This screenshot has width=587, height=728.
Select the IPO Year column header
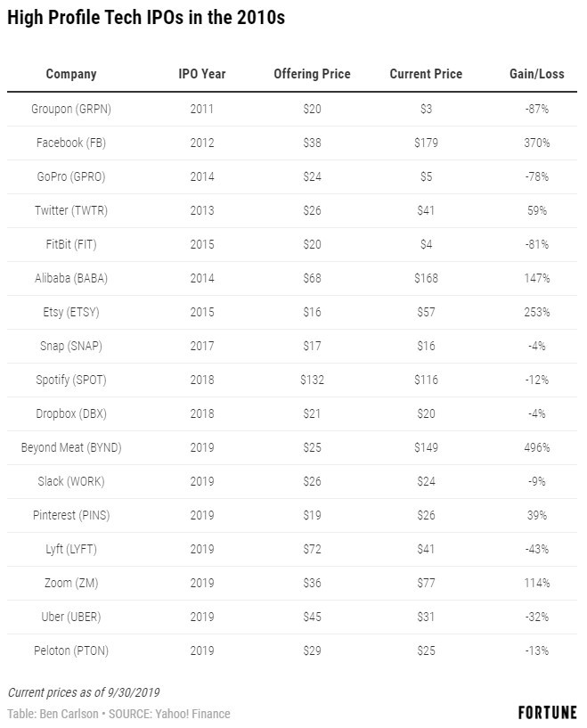coord(201,74)
